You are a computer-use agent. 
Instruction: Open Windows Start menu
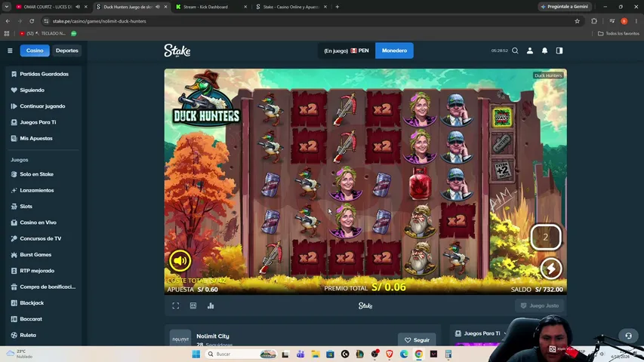(x=196, y=354)
